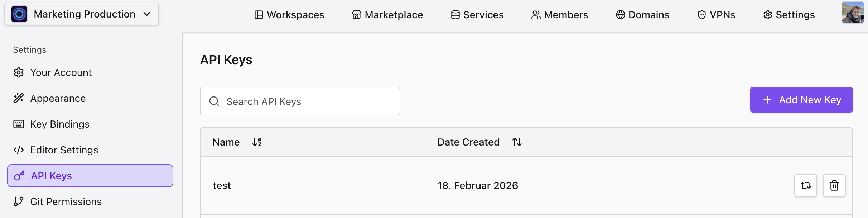
Task: Select the Services database icon
Action: coord(455,15)
